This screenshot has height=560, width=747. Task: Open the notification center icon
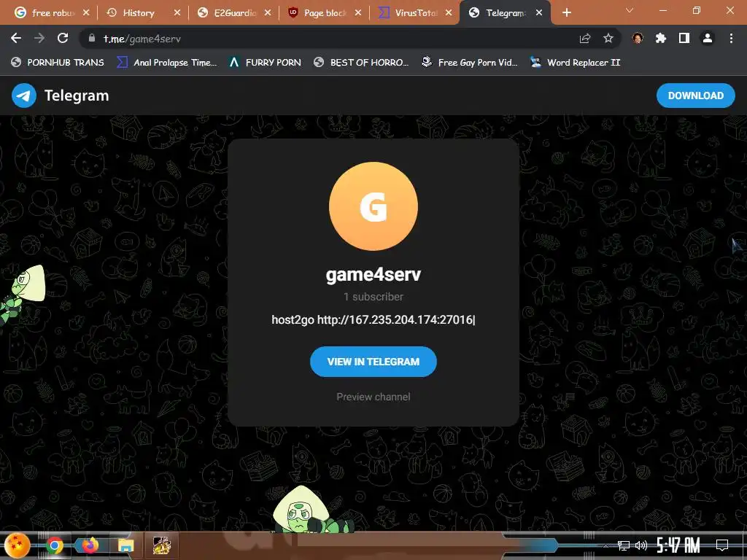coord(722,545)
